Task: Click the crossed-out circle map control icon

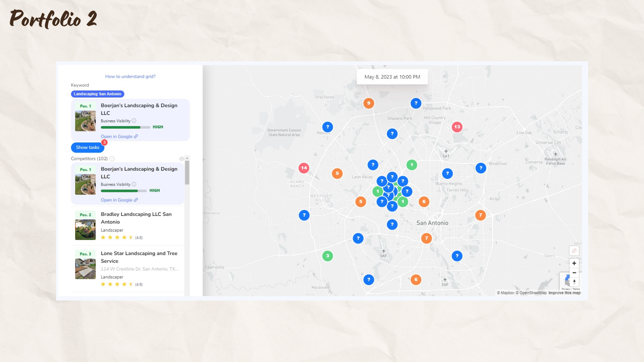Action: [574, 251]
